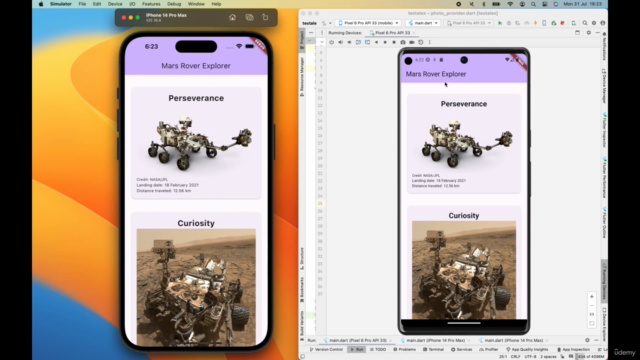The height and width of the screenshot is (360, 640).
Task: Raise emulator volume with the volume up icon
Action: point(340,42)
